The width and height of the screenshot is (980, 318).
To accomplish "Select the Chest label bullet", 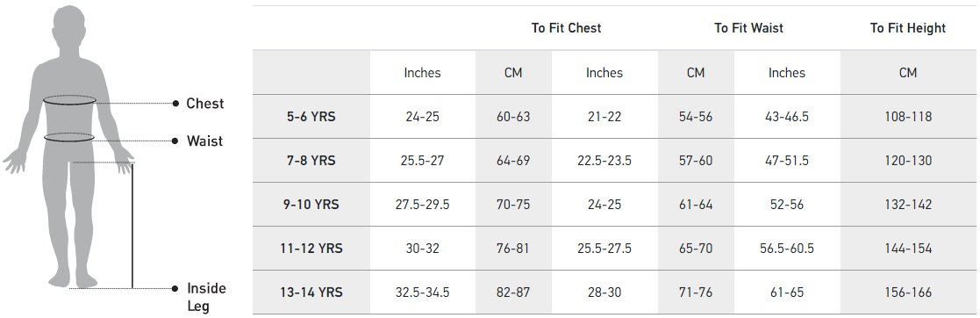I will pyautogui.click(x=175, y=104).
